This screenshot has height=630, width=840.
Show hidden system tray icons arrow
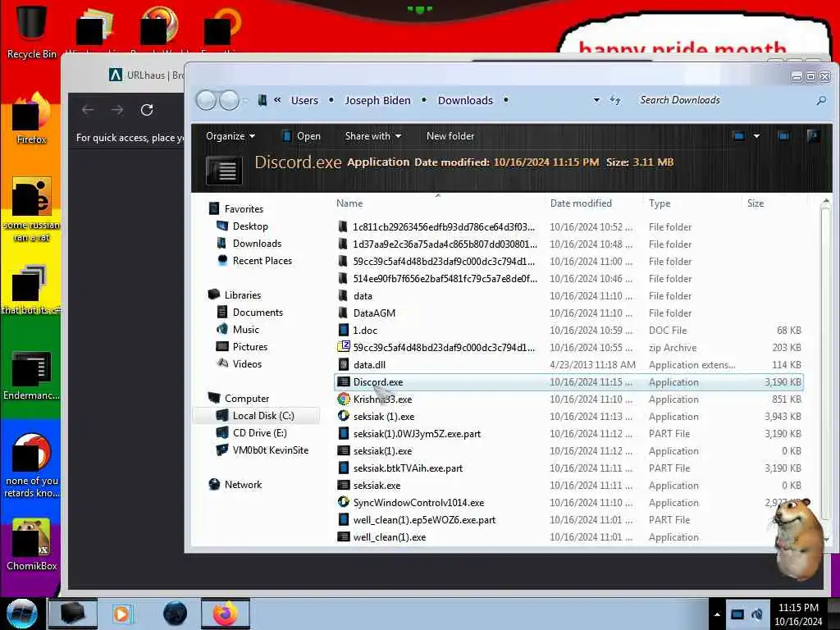click(717, 614)
